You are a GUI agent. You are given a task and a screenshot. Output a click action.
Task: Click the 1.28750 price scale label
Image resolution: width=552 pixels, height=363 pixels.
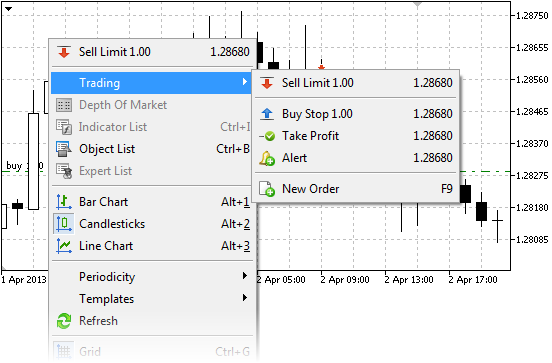[x=532, y=15]
